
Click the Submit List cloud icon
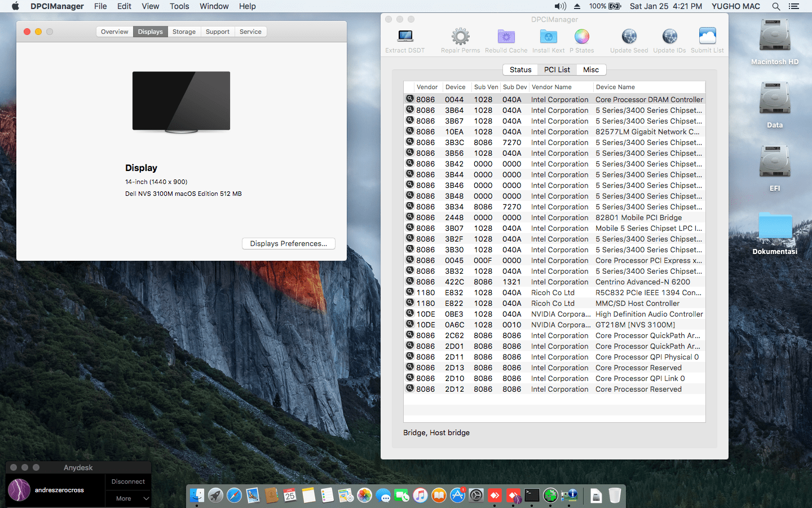pyautogui.click(x=707, y=36)
